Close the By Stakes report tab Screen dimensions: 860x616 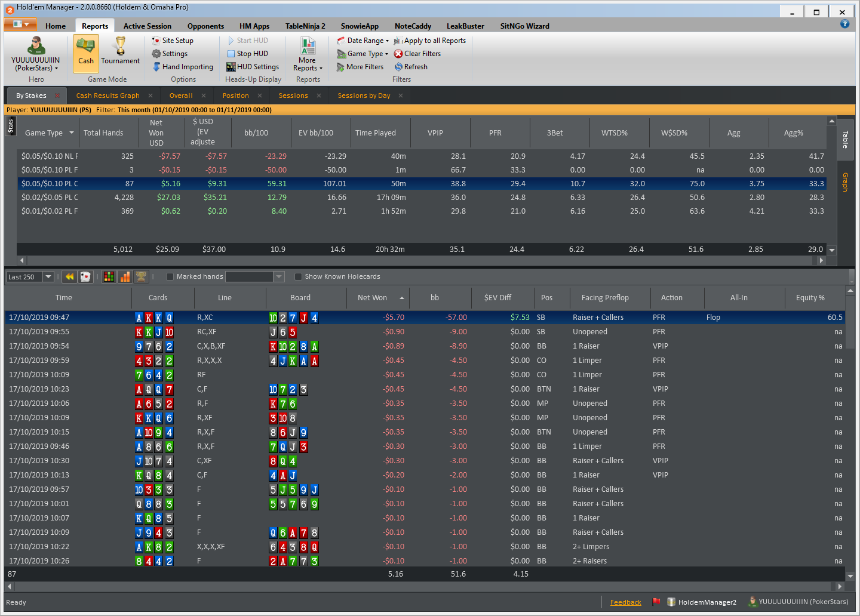click(x=57, y=96)
